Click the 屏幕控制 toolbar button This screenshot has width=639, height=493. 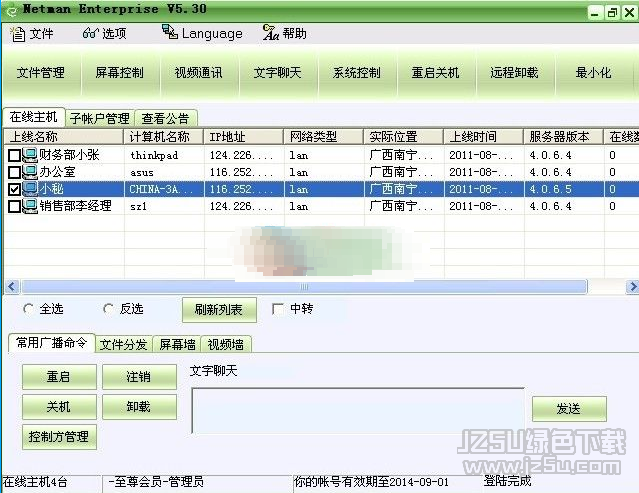(x=120, y=73)
